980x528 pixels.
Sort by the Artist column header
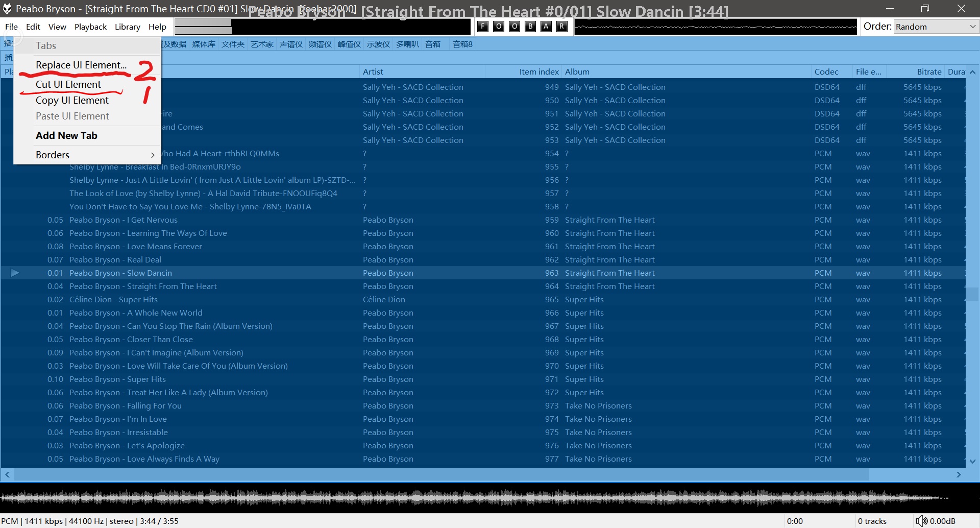tap(422, 72)
